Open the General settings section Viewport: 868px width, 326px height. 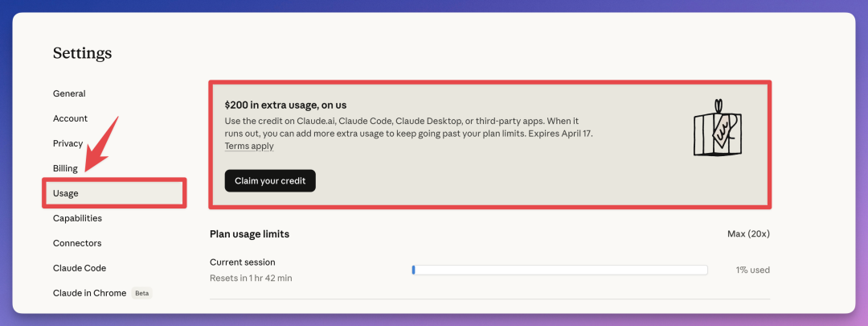(69, 93)
